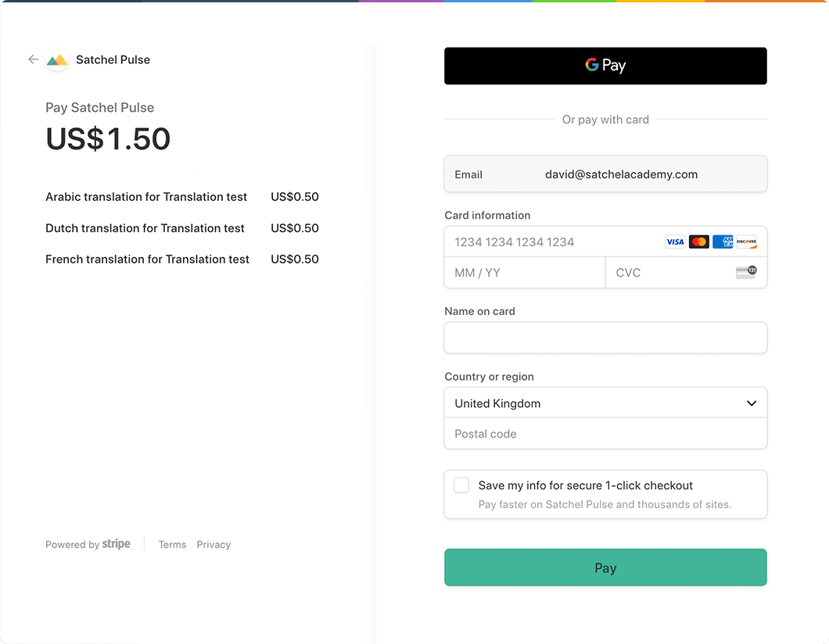Click the Discover card icon
The width and height of the screenshot is (829, 644).
coord(747,242)
